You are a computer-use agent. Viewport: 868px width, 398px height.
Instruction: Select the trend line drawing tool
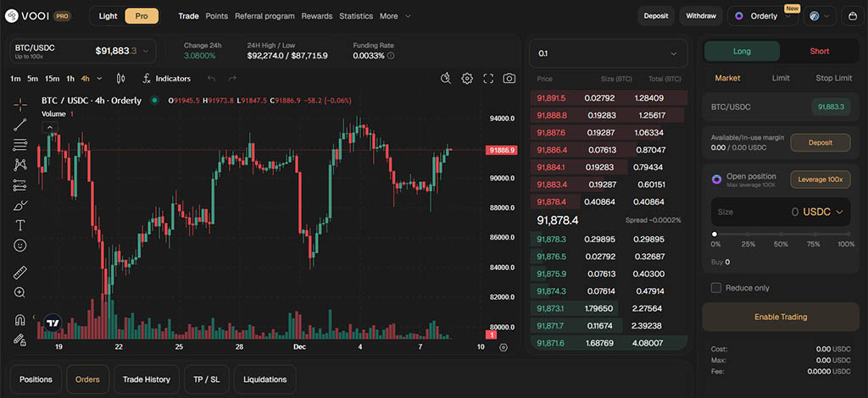20,124
